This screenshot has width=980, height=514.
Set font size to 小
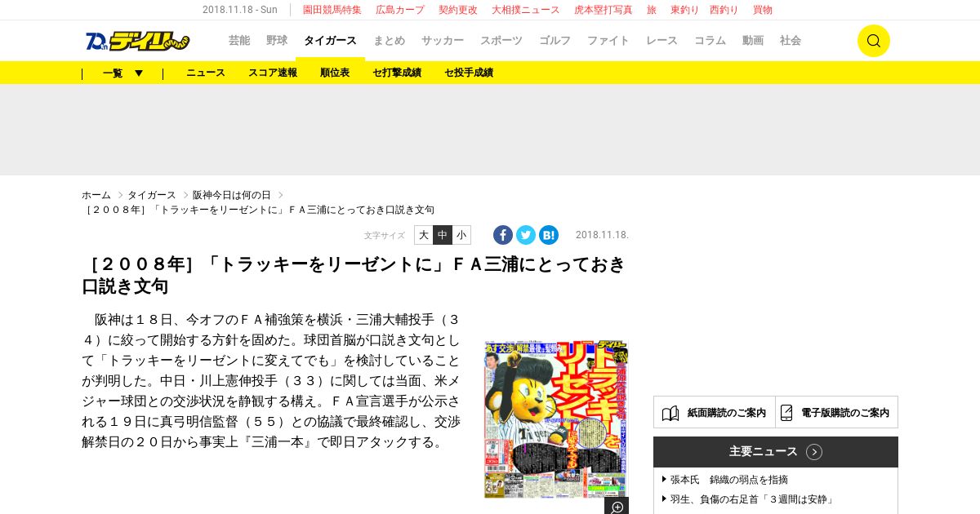pos(461,235)
